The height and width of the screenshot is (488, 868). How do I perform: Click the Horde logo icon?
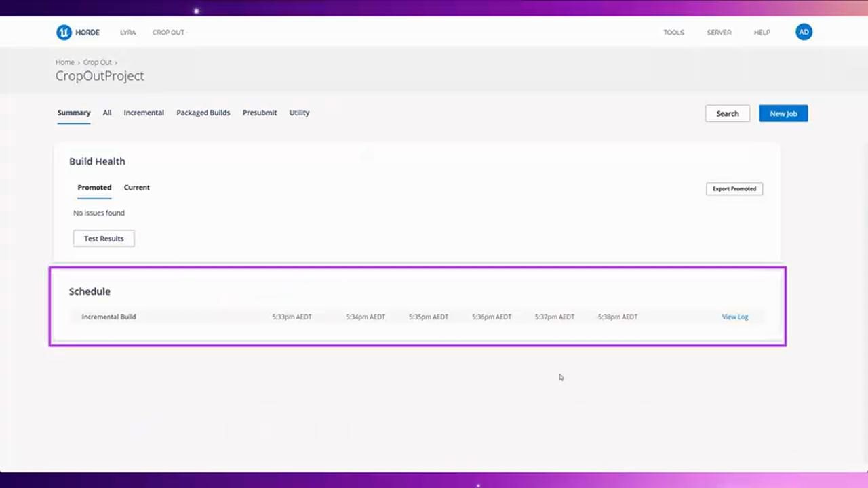pyautogui.click(x=63, y=32)
